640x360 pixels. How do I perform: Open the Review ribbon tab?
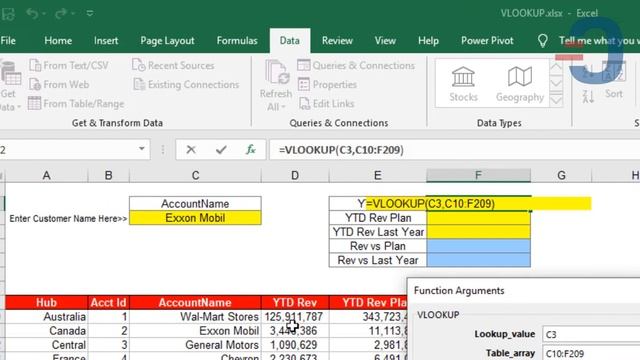(337, 40)
